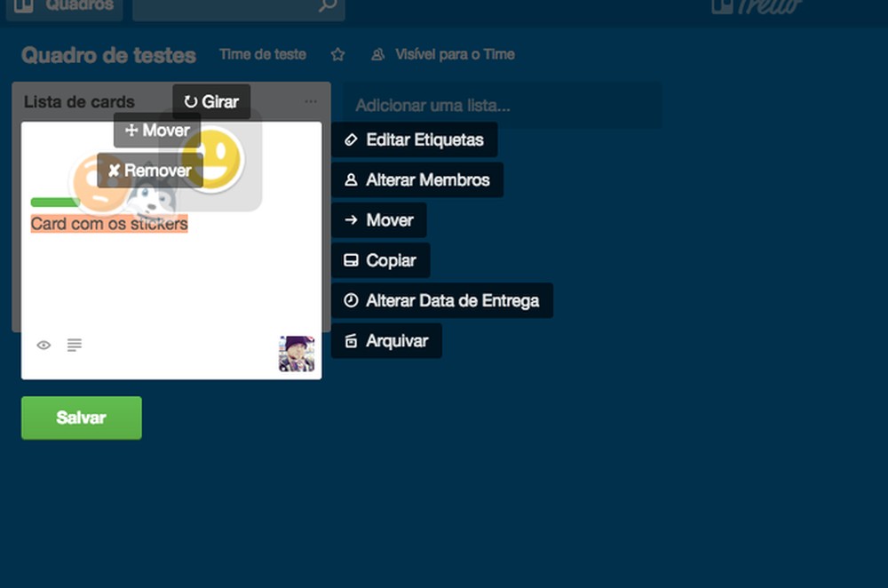Click the rotate icon next to Girar
The height and width of the screenshot is (588, 888).
point(190,101)
